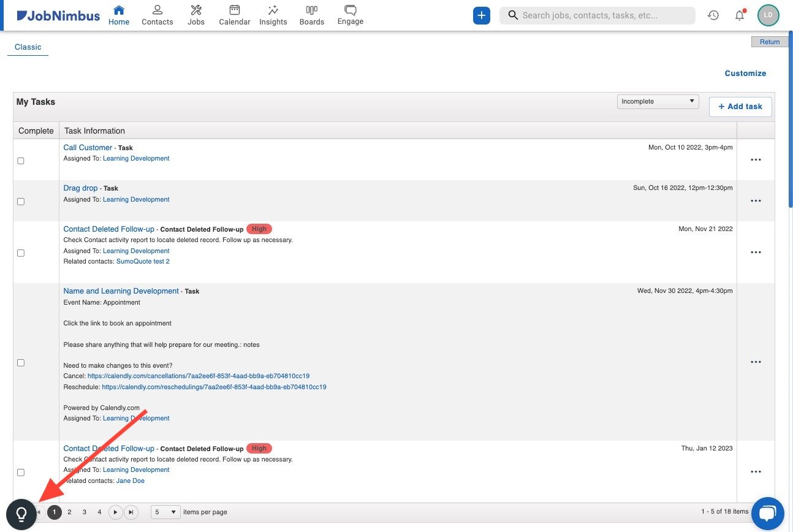
Task: Mark the Call Customer task complete
Action: 20,161
